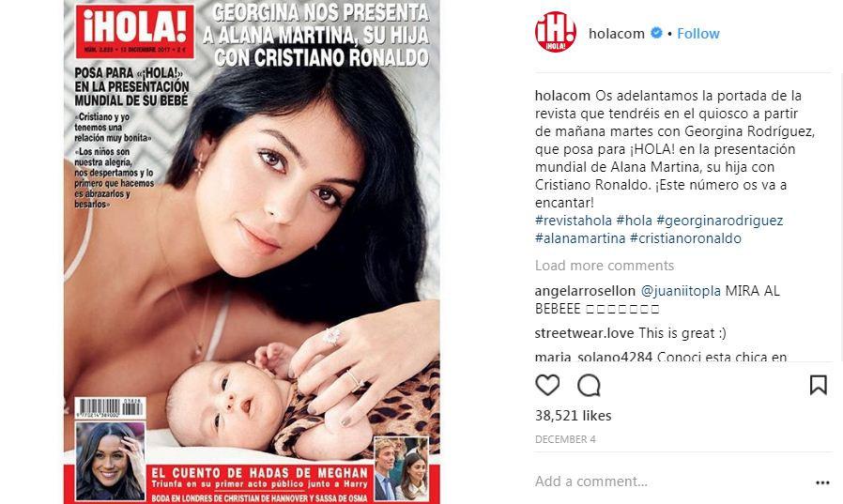
Task: Like the post with the heart icon
Action: coord(547,385)
